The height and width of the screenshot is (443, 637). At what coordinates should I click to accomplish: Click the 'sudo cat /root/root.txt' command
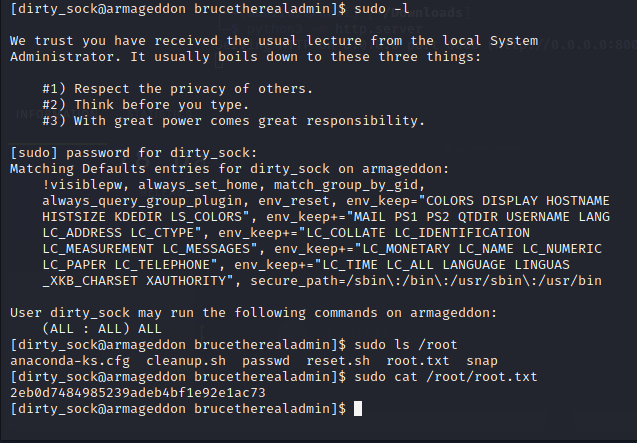tap(446, 377)
